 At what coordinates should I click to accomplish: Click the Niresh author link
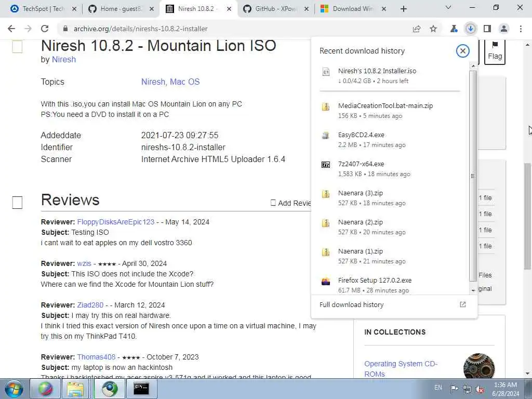pos(64,59)
